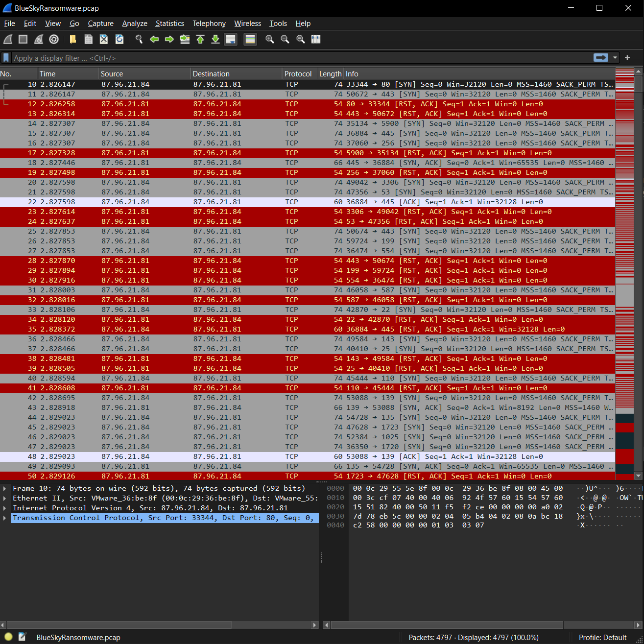Screen dimensions: 644x644
Task: Go forward in packet history
Action: (169, 39)
